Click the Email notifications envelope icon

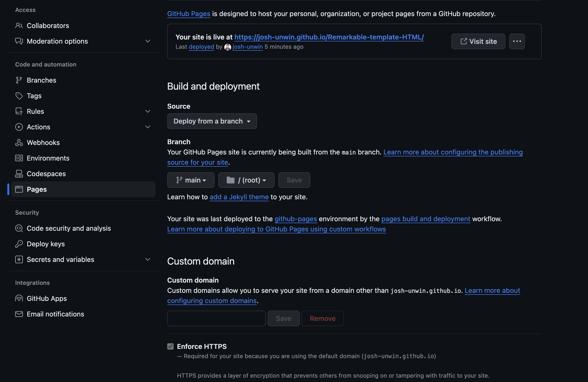tap(19, 314)
